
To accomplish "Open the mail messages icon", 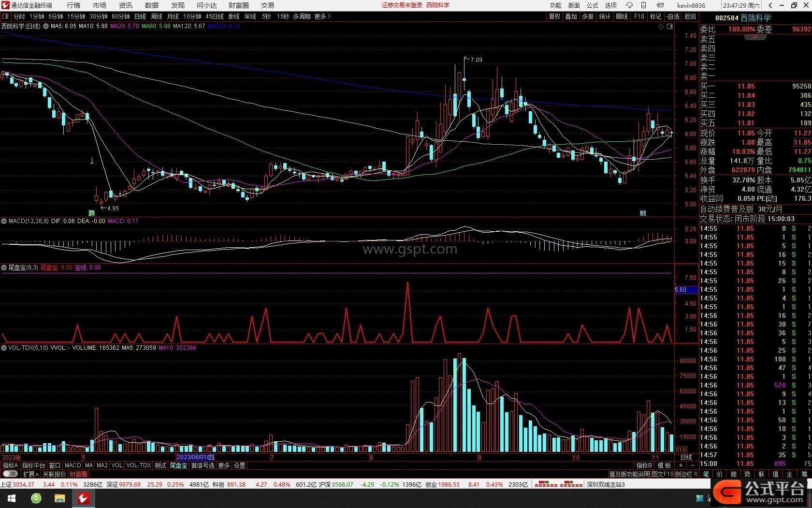I will (660, 5).
